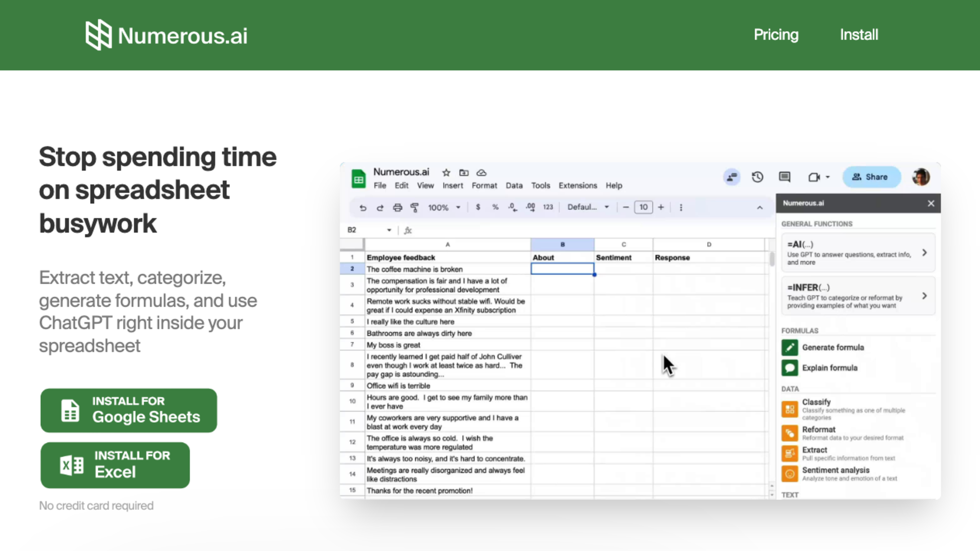Screen dimensions: 980x551
Task: Select column B header
Action: [x=562, y=245]
